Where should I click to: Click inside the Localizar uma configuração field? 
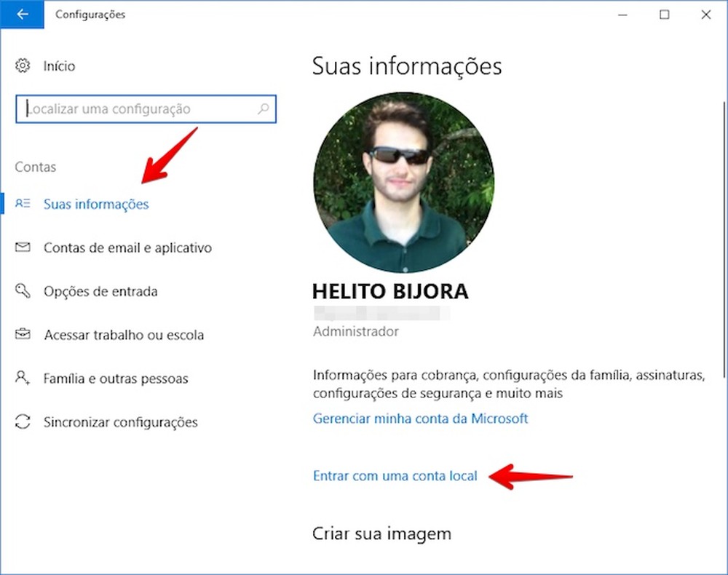point(131,109)
